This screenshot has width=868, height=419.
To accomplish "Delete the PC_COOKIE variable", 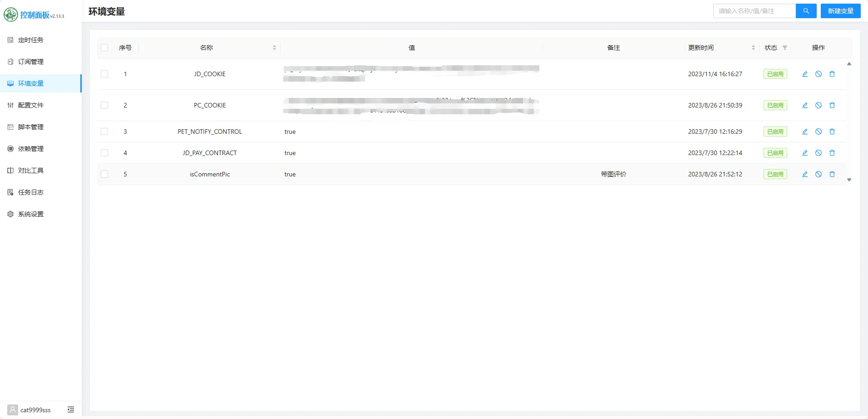I will coord(832,105).
